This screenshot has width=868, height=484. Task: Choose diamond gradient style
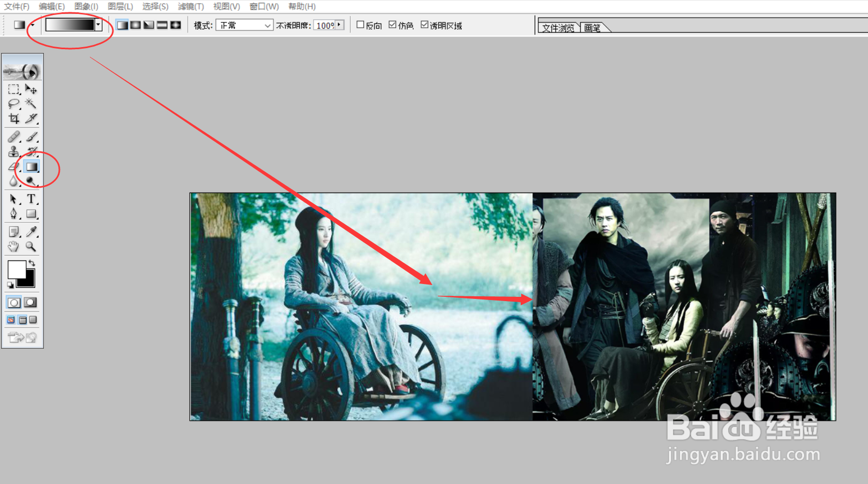point(176,25)
